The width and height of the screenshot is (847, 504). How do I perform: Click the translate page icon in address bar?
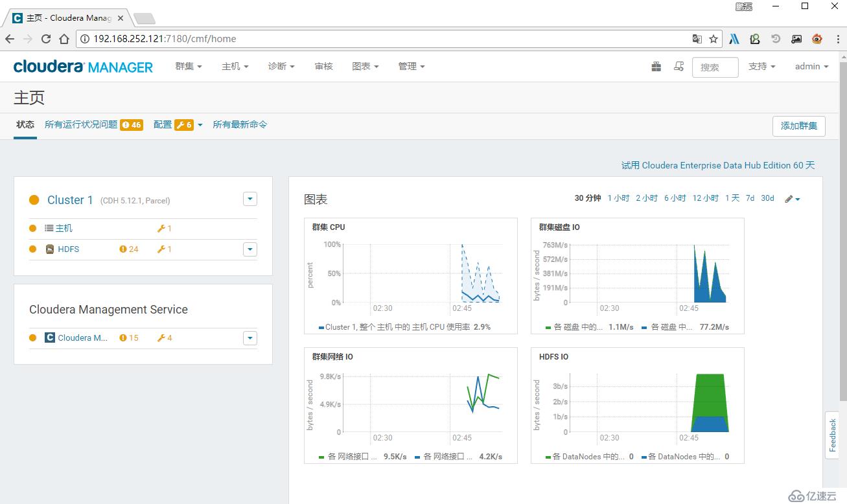tap(697, 39)
